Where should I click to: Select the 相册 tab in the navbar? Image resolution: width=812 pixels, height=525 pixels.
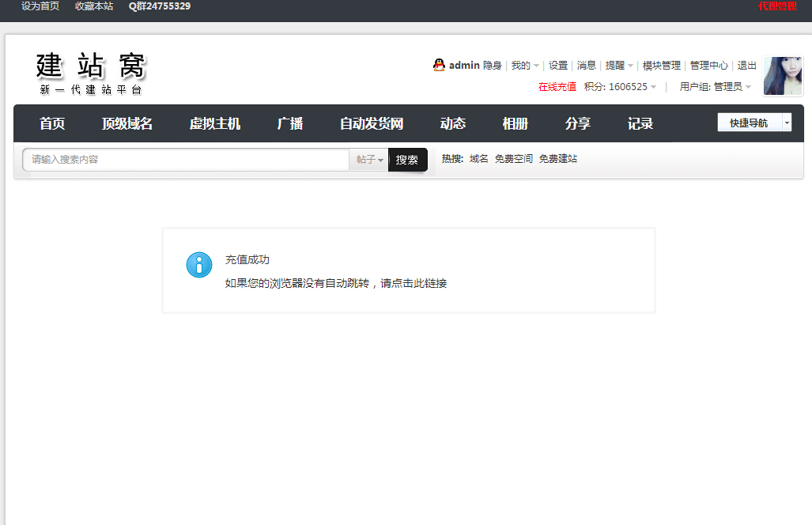tap(515, 123)
